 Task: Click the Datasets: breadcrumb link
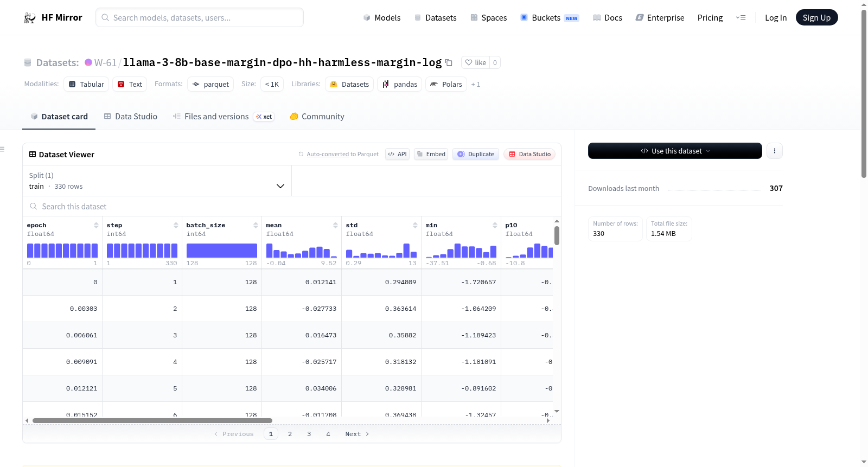[58, 62]
